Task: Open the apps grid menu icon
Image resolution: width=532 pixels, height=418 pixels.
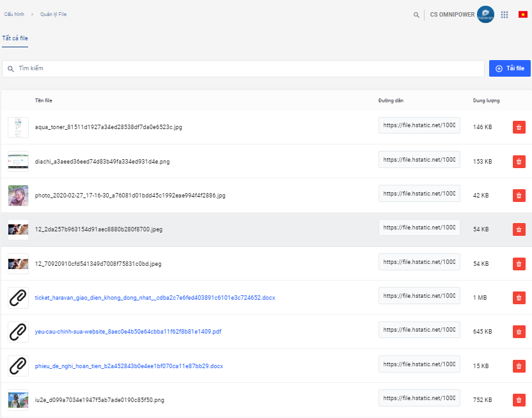Action: pos(505,15)
